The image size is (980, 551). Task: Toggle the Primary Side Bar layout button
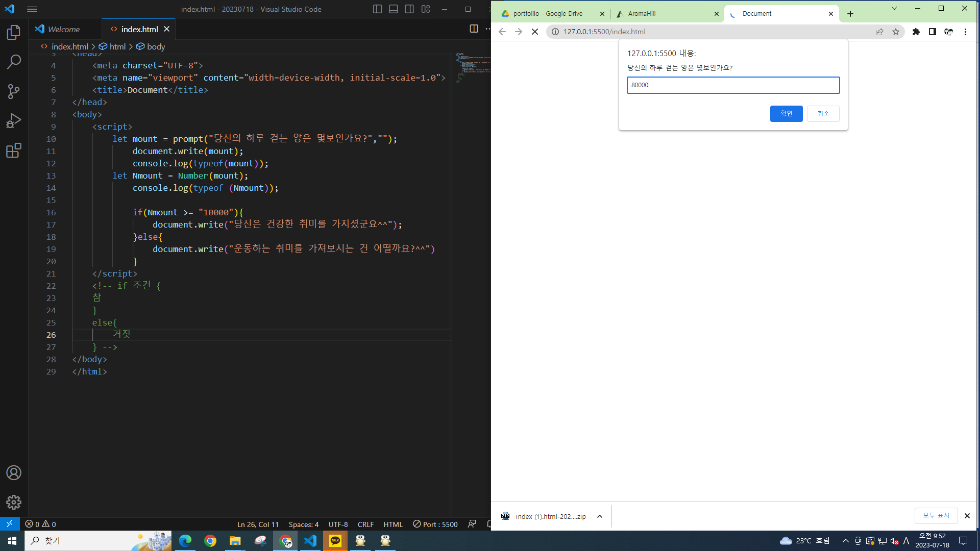pos(377,9)
